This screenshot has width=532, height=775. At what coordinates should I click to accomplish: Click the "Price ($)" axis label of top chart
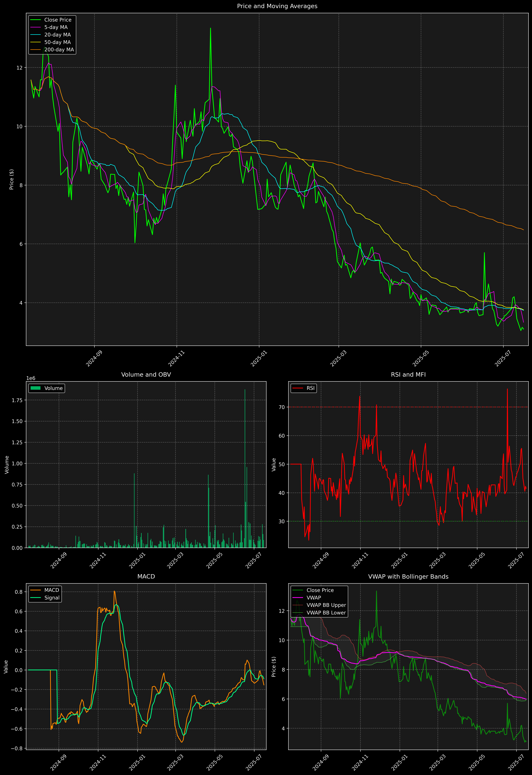[12, 179]
